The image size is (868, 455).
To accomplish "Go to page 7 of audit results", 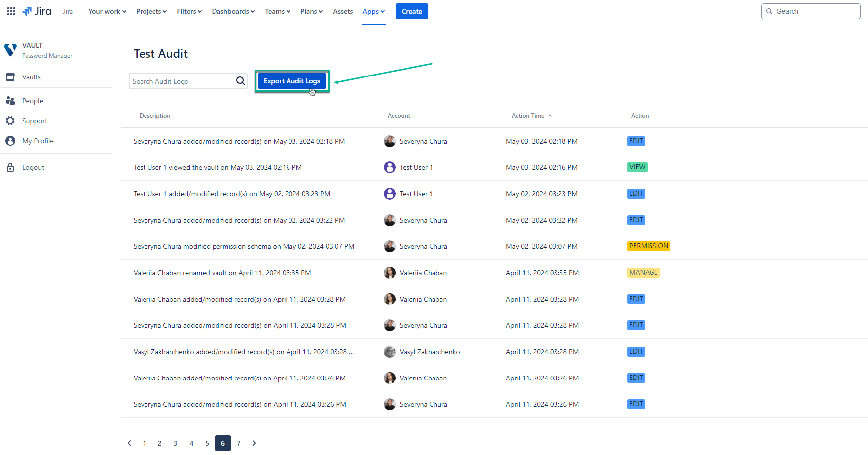I will click(238, 443).
